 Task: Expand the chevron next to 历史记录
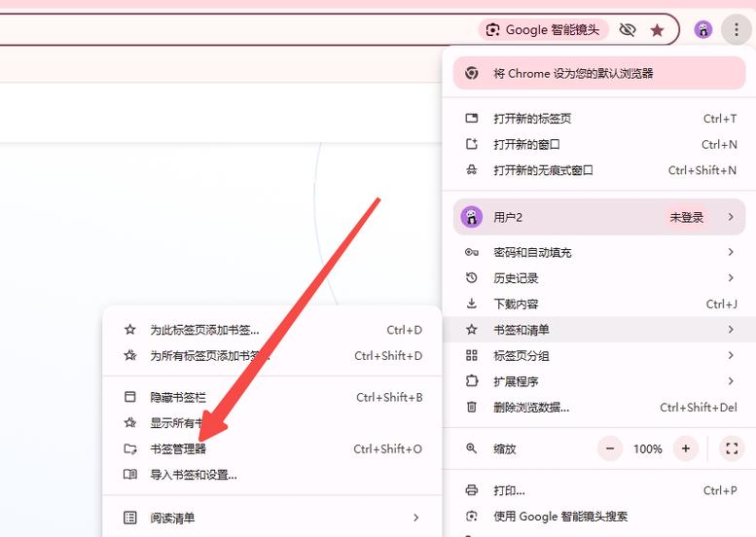tap(731, 277)
